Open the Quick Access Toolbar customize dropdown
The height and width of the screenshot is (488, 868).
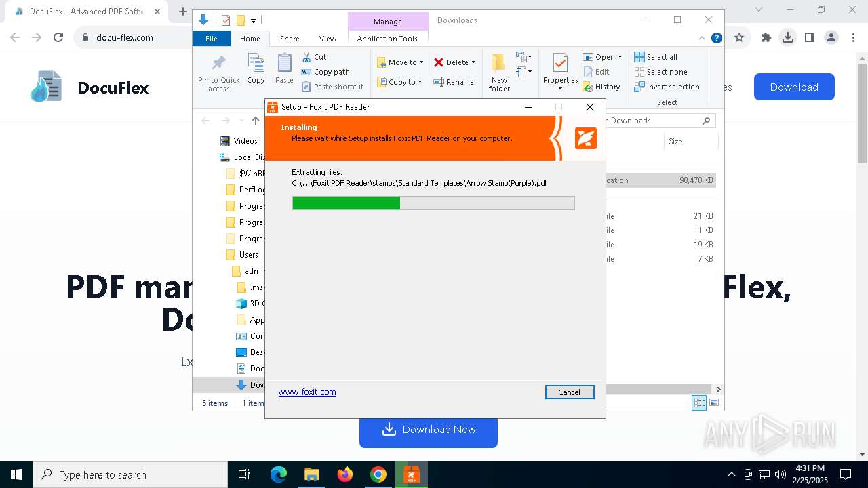tap(254, 21)
